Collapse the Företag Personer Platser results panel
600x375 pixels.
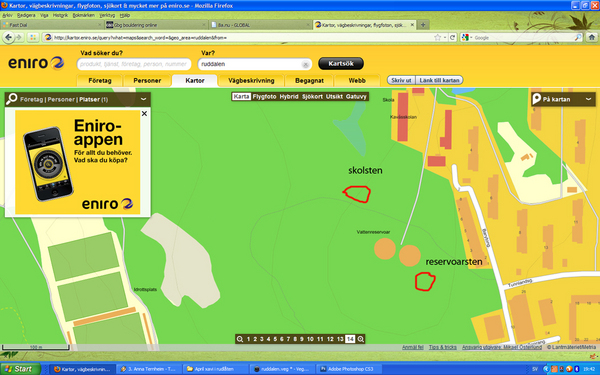tap(143, 99)
